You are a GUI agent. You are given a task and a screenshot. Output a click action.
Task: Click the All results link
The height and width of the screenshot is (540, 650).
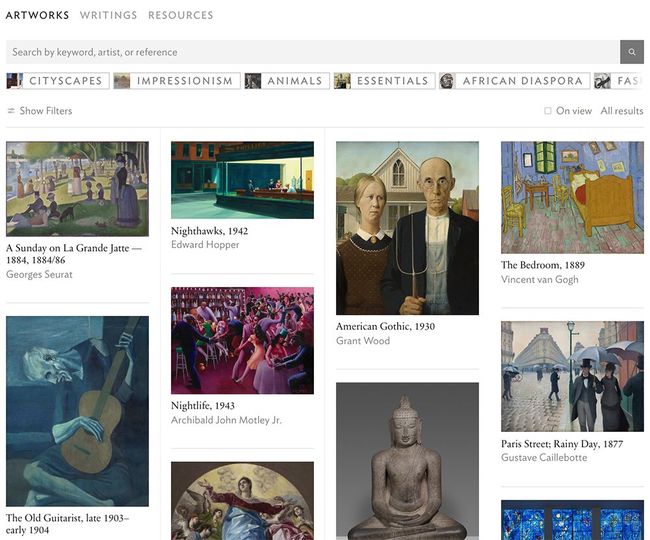coord(622,111)
